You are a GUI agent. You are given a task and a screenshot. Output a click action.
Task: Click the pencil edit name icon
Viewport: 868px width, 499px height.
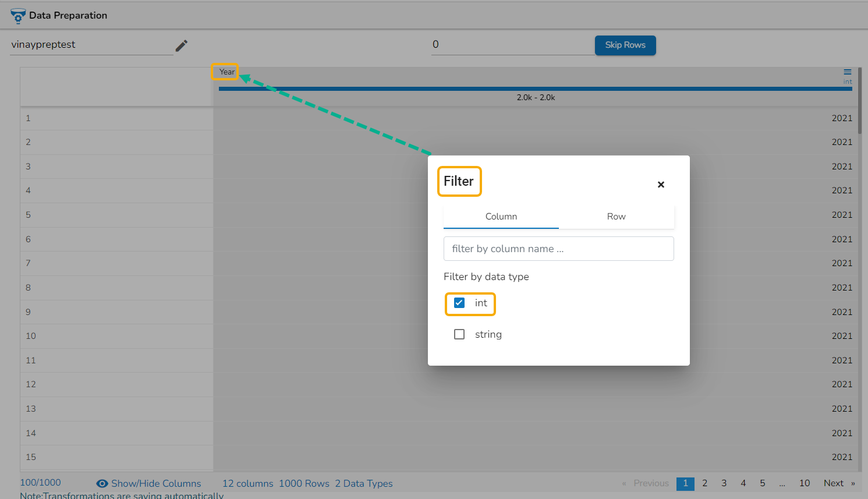(x=182, y=45)
